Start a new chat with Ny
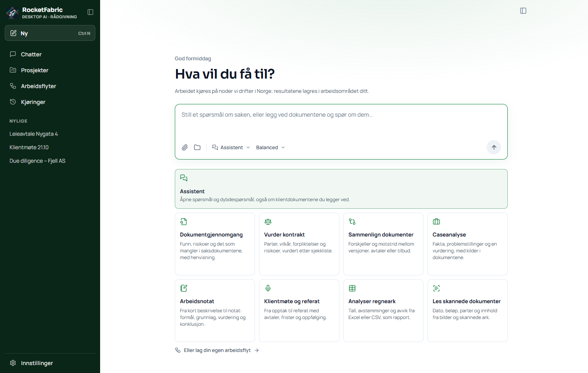The height and width of the screenshot is (373, 588). (50, 33)
